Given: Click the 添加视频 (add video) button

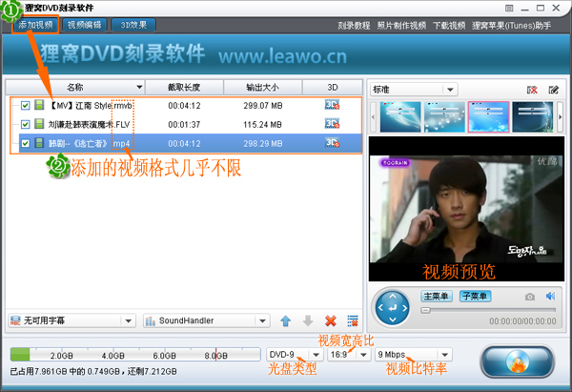Looking at the screenshot, I should [35, 25].
